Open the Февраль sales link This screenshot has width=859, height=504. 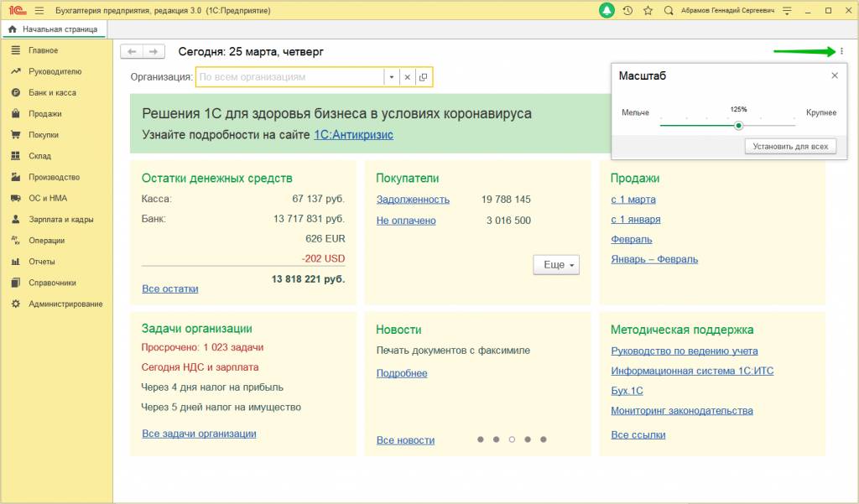click(632, 239)
